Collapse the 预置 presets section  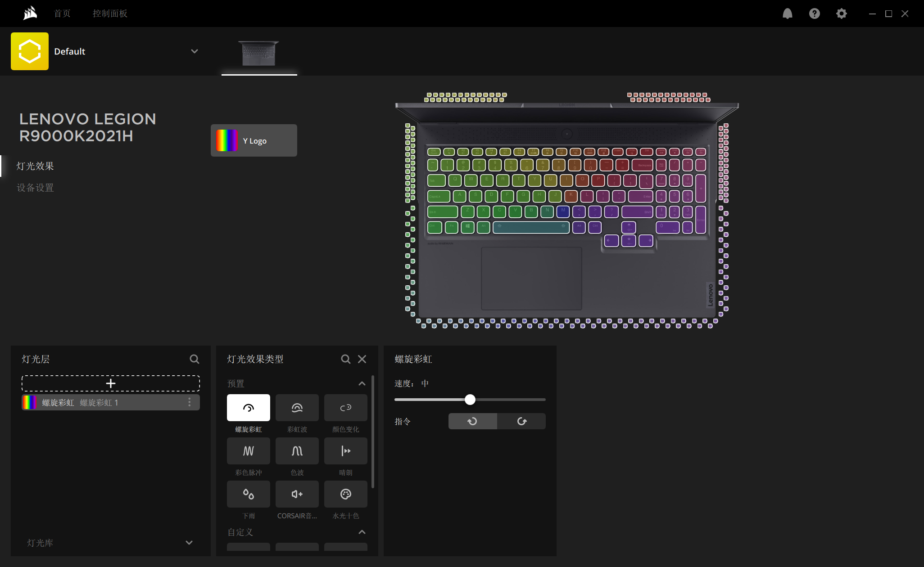point(362,383)
